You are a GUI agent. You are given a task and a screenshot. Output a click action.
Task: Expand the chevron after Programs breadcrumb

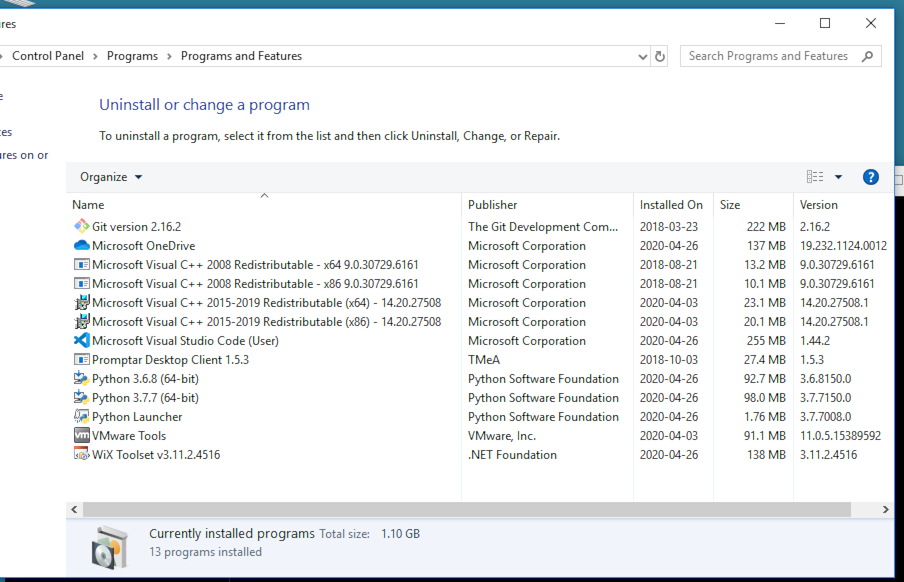click(169, 56)
